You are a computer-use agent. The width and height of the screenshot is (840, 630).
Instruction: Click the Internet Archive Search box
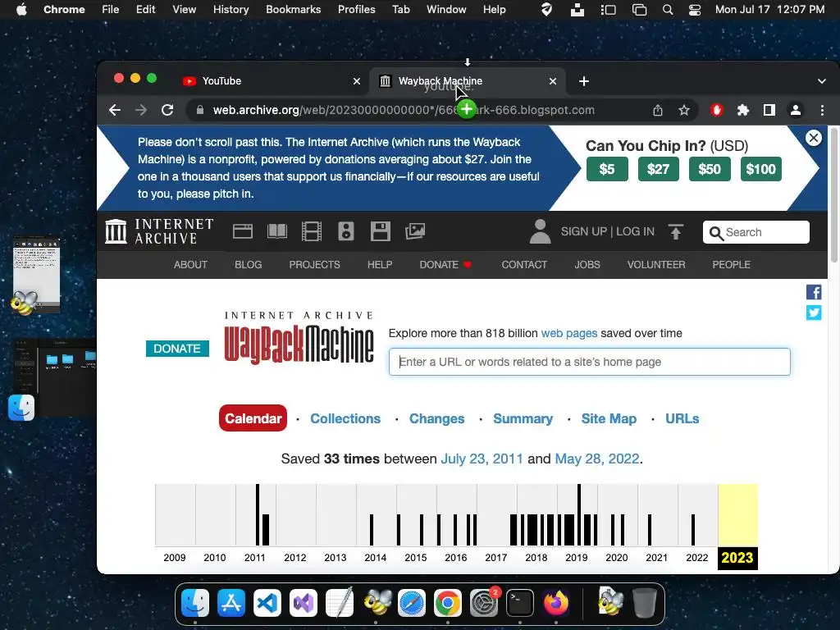pos(756,232)
